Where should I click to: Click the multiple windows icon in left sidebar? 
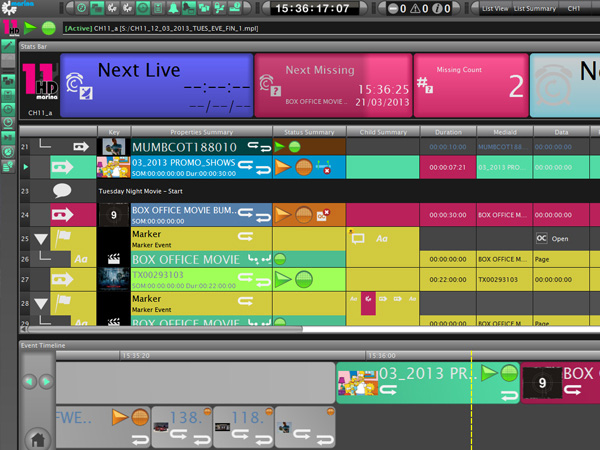(8, 80)
